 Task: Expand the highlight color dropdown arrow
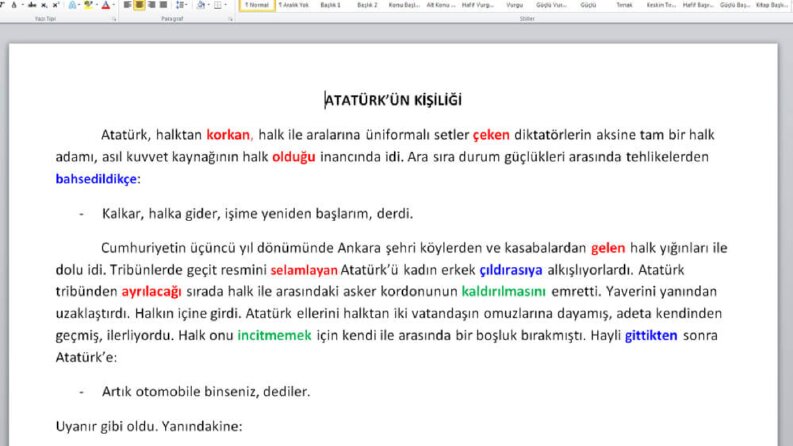(x=97, y=5)
